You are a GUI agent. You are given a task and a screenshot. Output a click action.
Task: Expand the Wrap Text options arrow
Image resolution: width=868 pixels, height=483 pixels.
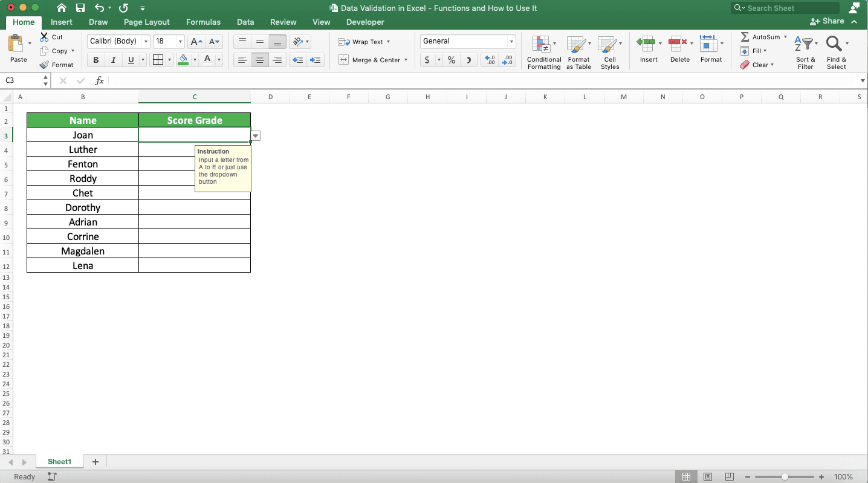pos(388,42)
